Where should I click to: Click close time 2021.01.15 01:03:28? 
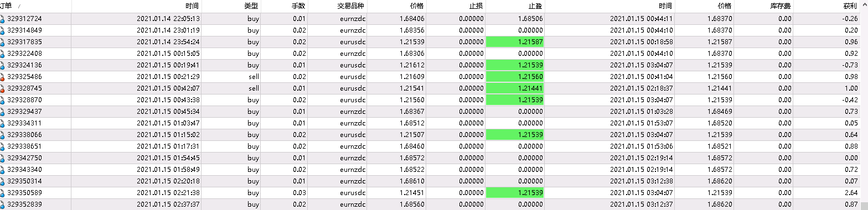coord(642,111)
